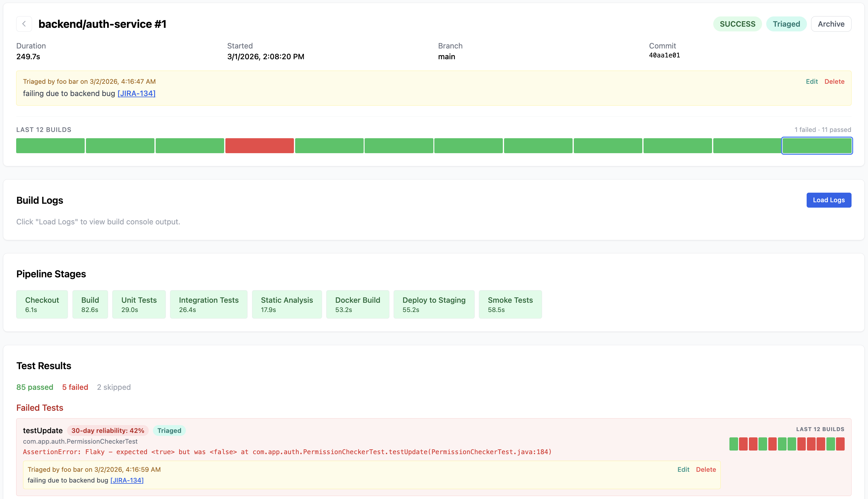Select the Deploy to Staging stage

(x=434, y=304)
